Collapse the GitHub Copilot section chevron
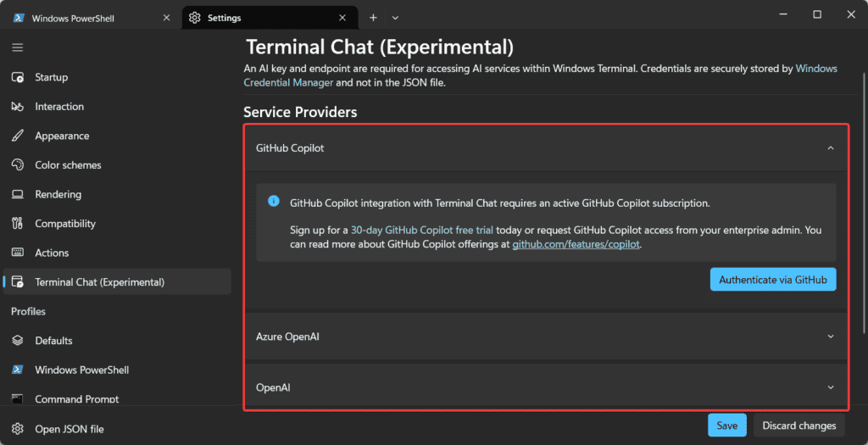The height and width of the screenshot is (445, 868). [x=831, y=147]
